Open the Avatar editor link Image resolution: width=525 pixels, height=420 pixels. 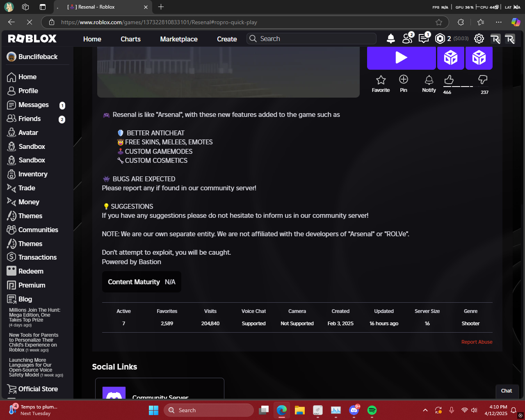(x=23, y=133)
